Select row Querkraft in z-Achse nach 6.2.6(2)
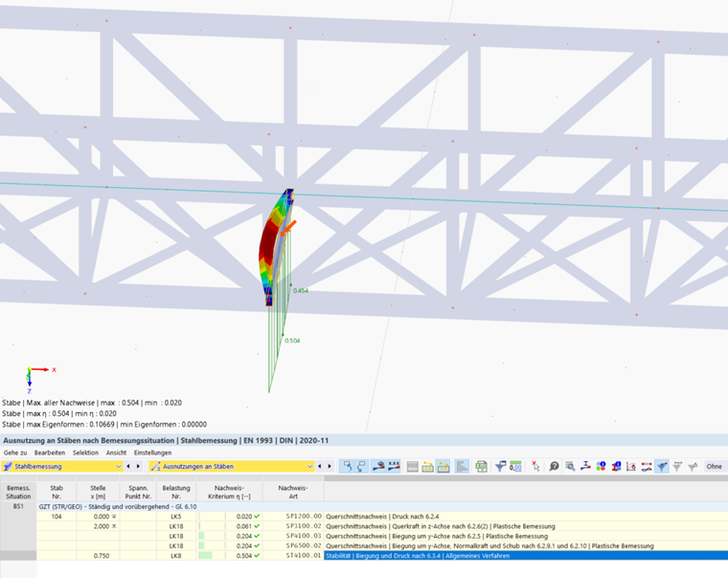The width and height of the screenshot is (728, 578). tap(382, 526)
